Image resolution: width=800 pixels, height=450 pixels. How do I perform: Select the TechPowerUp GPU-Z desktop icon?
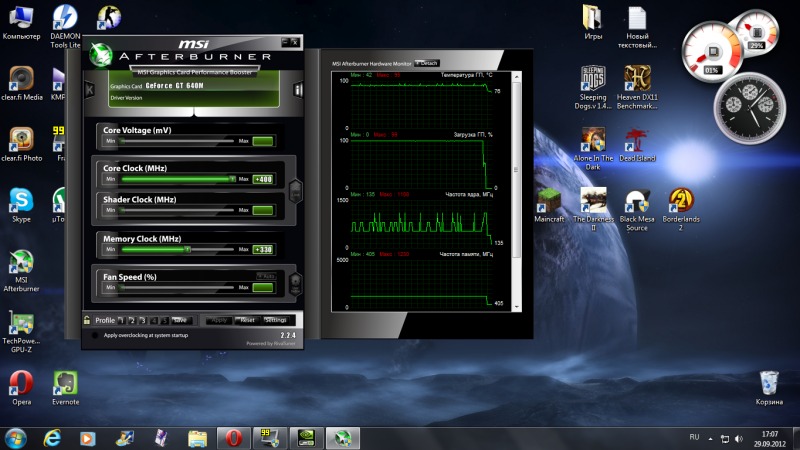click(x=21, y=332)
